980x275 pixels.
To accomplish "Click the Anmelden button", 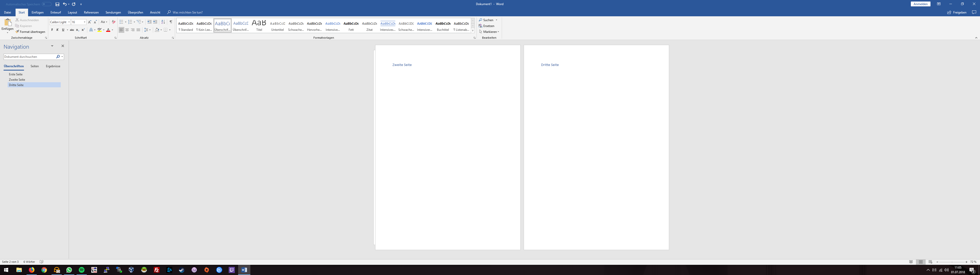I will pos(920,4).
